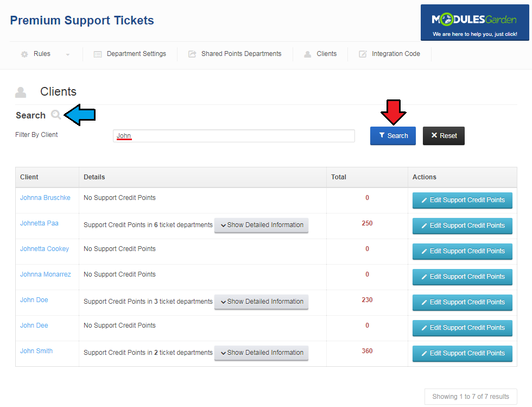Click the Department Settings list icon
Screen dimensions: 532x407
pyautogui.click(x=98, y=54)
